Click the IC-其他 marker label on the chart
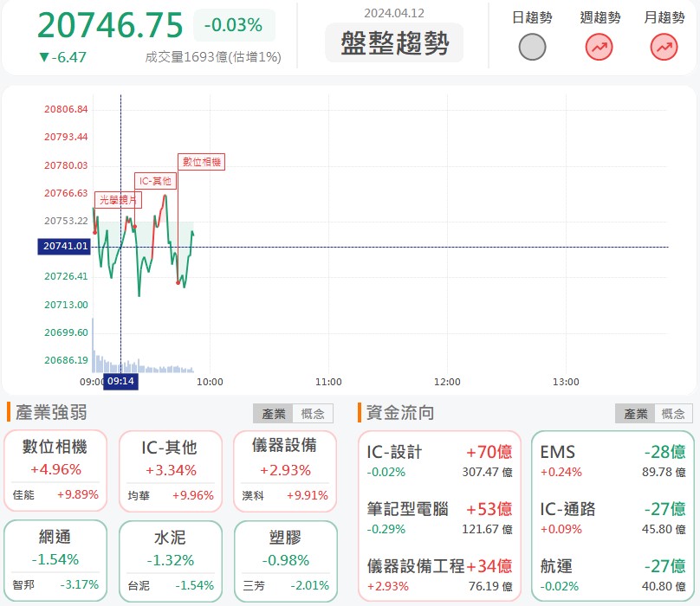700x606 pixels. 155,181
